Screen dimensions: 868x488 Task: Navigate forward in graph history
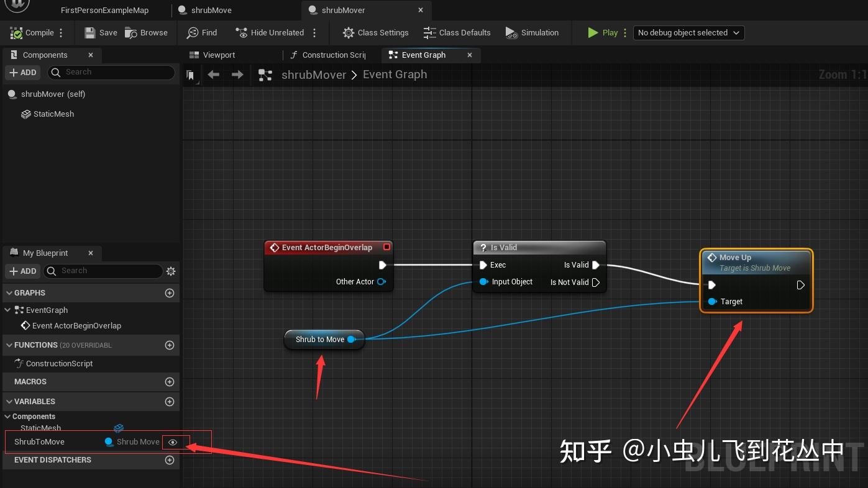tap(237, 75)
